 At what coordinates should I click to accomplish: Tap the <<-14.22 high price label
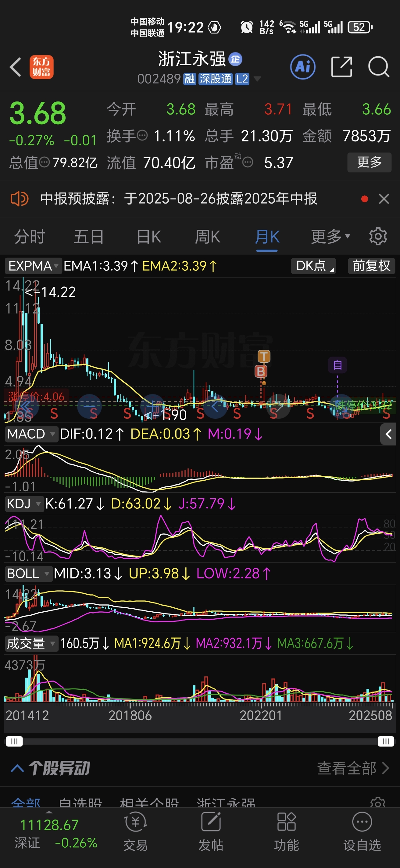point(50,292)
